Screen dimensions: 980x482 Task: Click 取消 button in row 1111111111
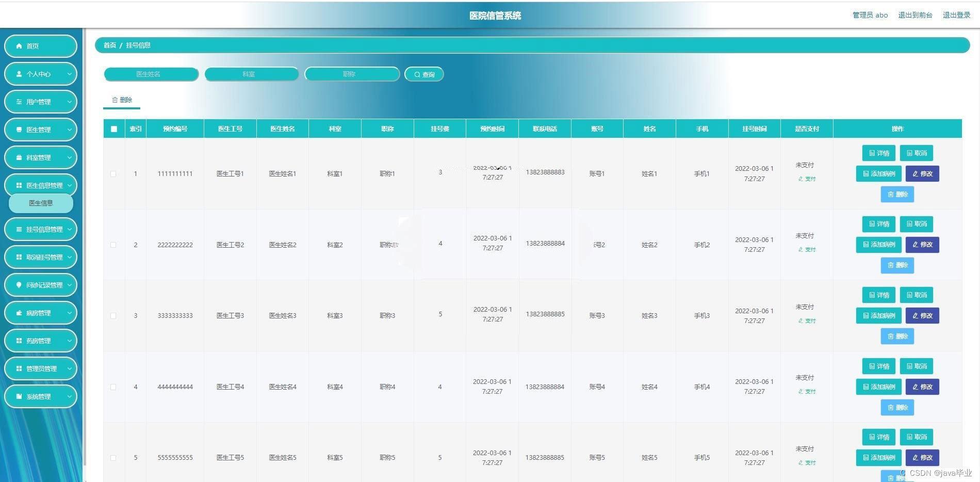click(917, 153)
